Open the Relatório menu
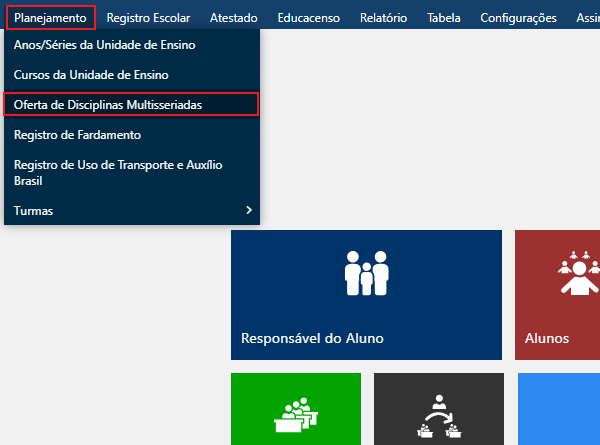 pyautogui.click(x=383, y=17)
